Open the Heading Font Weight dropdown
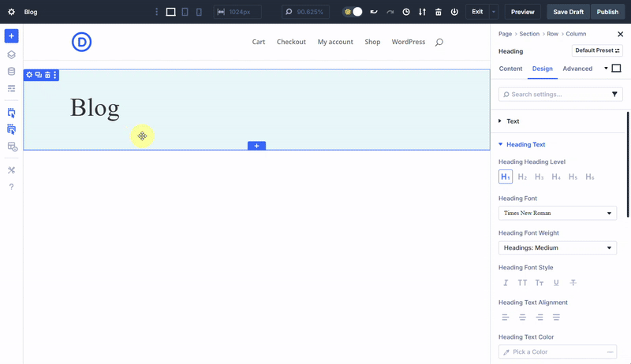 tap(558, 248)
